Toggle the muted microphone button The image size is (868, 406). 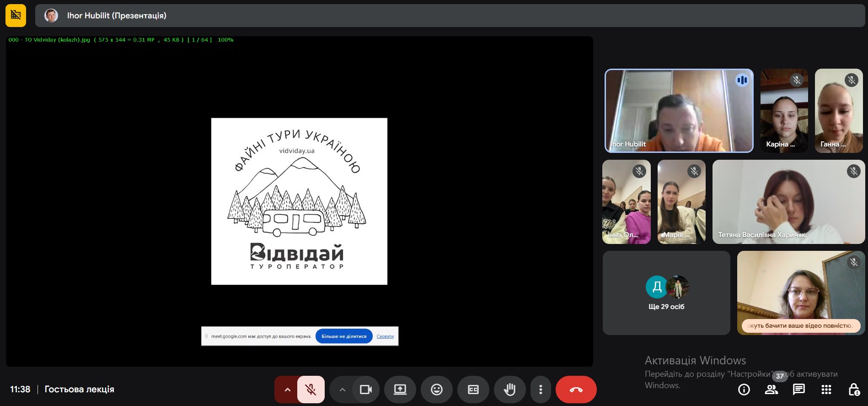[311, 390]
